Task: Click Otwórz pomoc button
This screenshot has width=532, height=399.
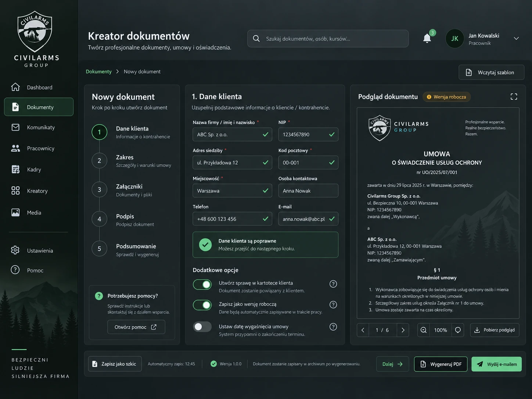Action: 136,327
